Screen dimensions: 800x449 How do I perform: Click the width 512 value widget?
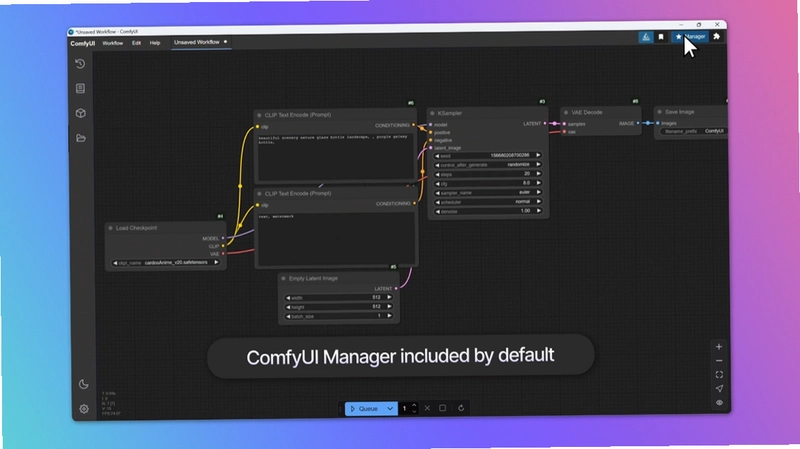(339, 297)
